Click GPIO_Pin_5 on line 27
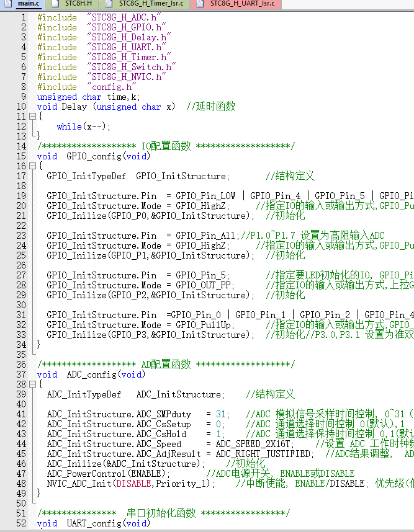This screenshot has height=532, width=414. pyautogui.click(x=200, y=275)
